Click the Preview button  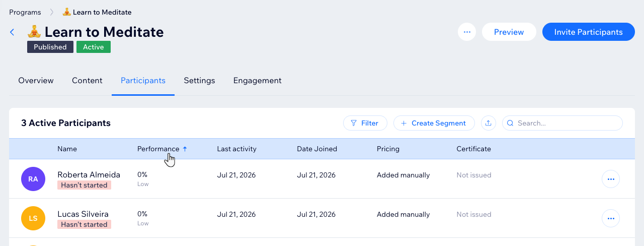pyautogui.click(x=509, y=32)
